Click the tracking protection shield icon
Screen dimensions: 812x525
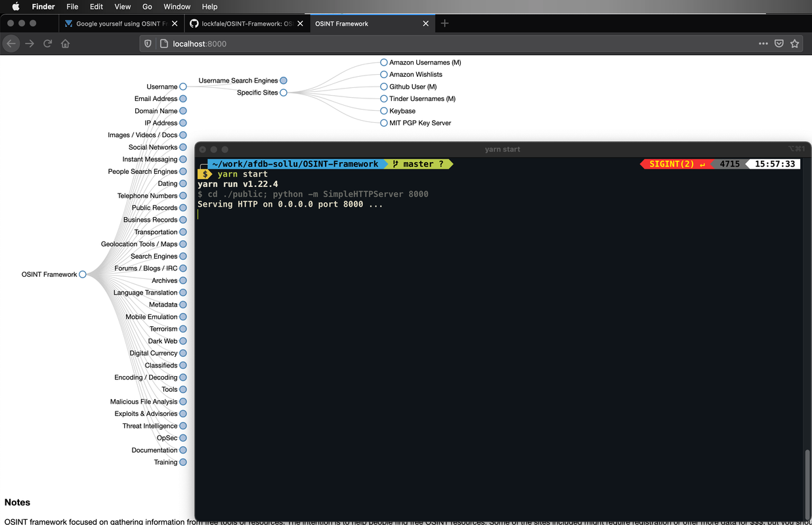[x=148, y=44]
